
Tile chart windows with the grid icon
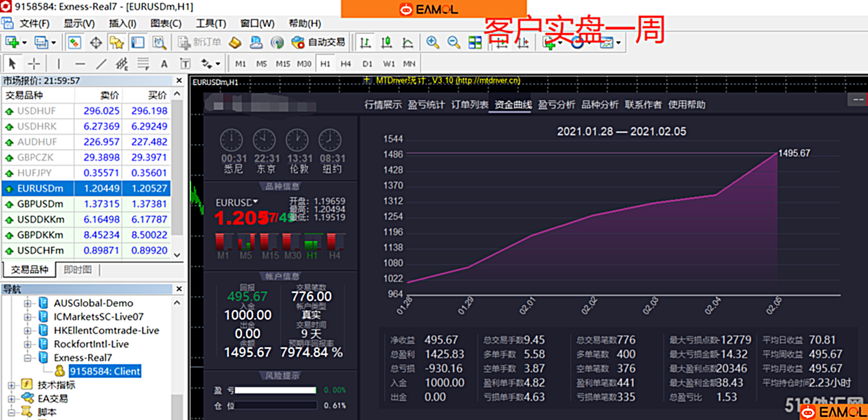point(475,42)
